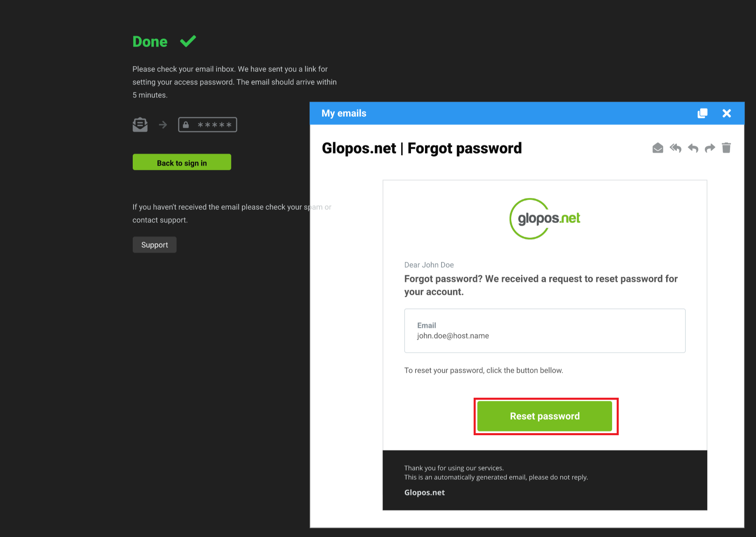This screenshot has height=537, width=756.
Task: Reply to the Forgot password email
Action: click(x=693, y=148)
